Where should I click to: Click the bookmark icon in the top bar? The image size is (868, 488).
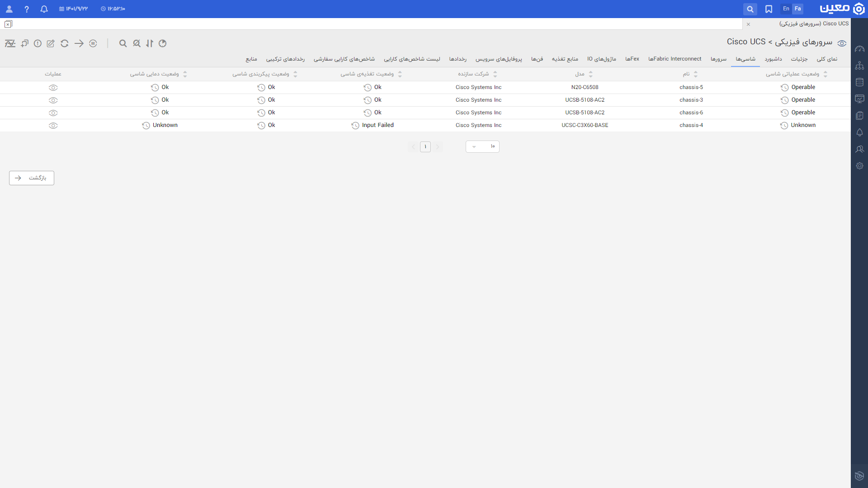point(769,9)
